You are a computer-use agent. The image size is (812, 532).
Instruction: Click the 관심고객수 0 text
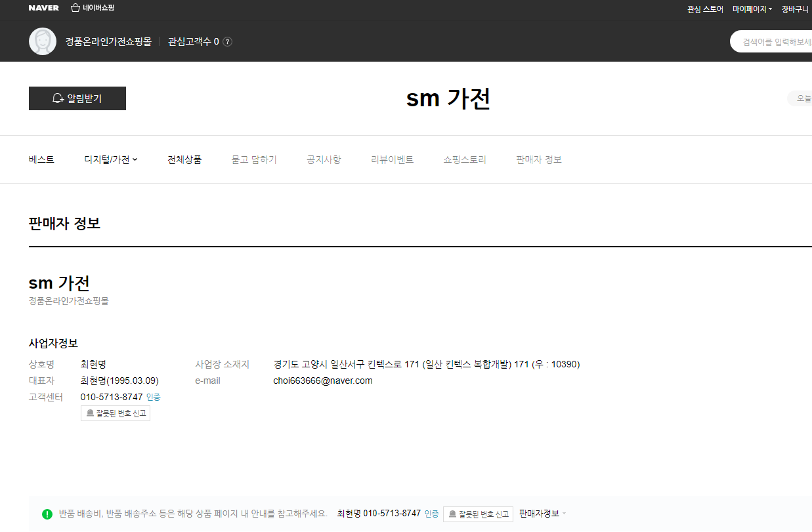(194, 41)
